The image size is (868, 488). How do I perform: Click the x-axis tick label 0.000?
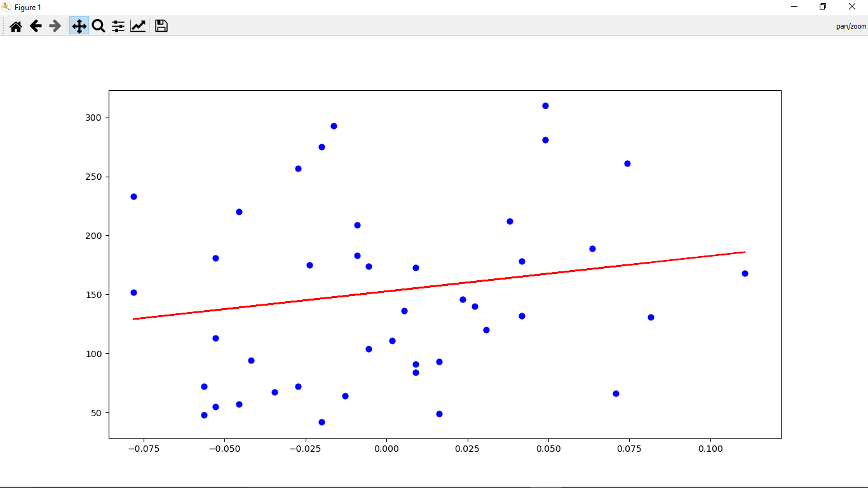[386, 449]
